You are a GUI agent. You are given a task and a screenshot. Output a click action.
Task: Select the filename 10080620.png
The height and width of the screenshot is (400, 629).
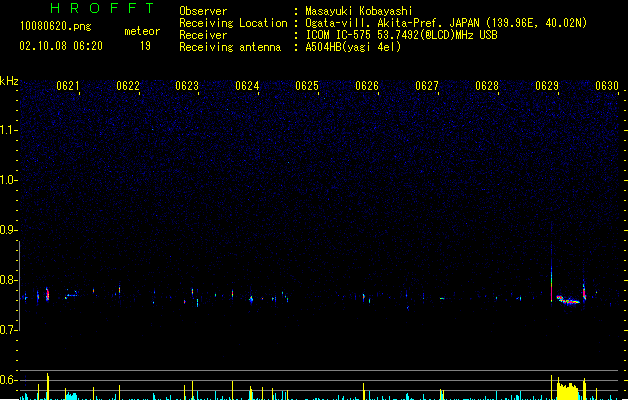(x=56, y=26)
